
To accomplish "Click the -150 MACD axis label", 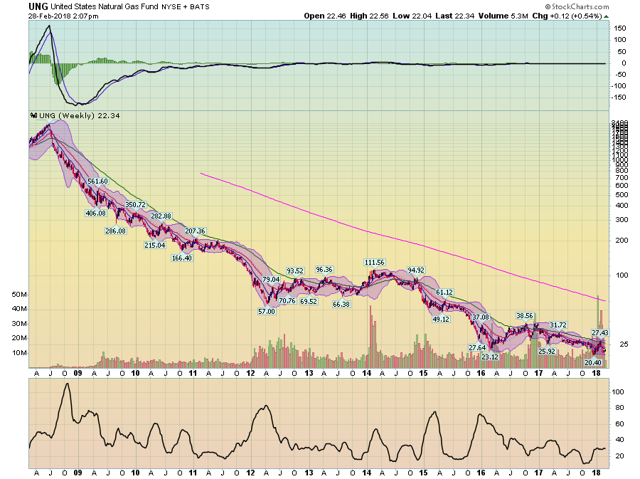I will 619,97.
